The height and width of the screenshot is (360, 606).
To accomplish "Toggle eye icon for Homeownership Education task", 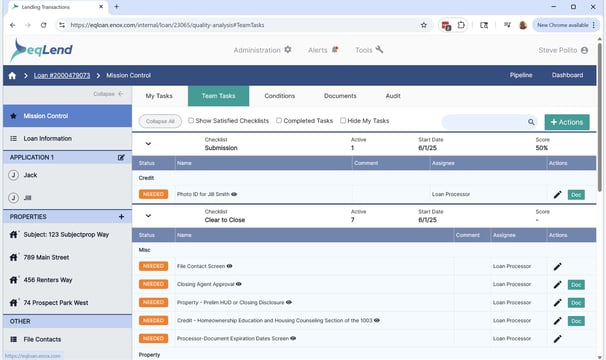I will tap(377, 320).
